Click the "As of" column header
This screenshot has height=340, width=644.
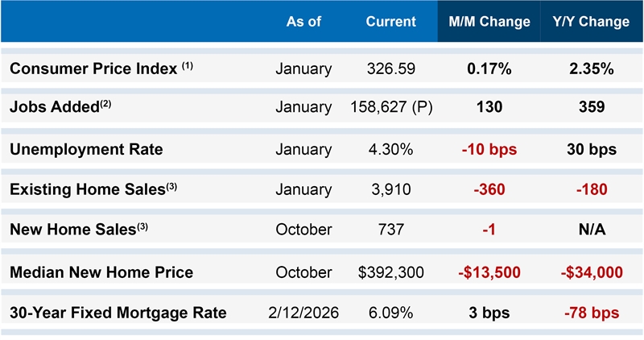pyautogui.click(x=303, y=22)
